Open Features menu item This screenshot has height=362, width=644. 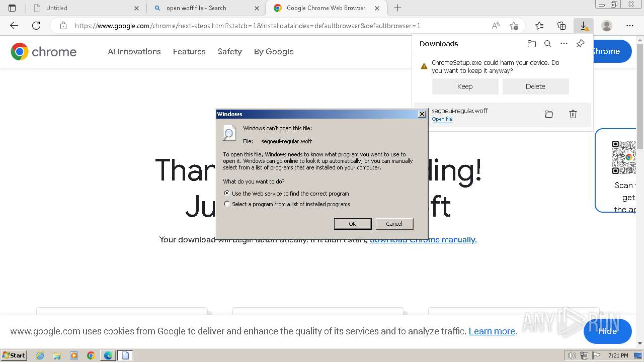189,51
